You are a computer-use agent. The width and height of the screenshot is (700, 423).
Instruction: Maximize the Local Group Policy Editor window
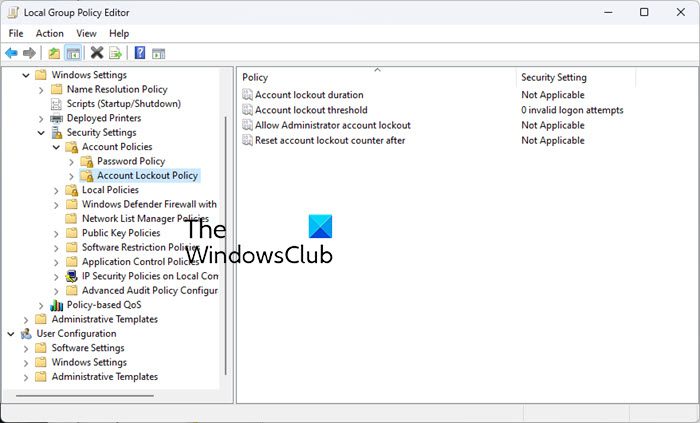(644, 12)
